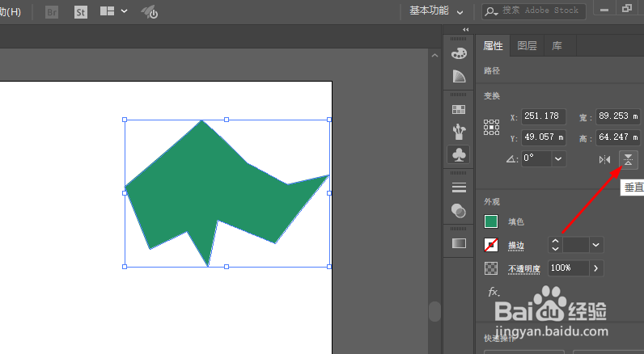Open Adobe Stock via St icon

click(x=81, y=12)
